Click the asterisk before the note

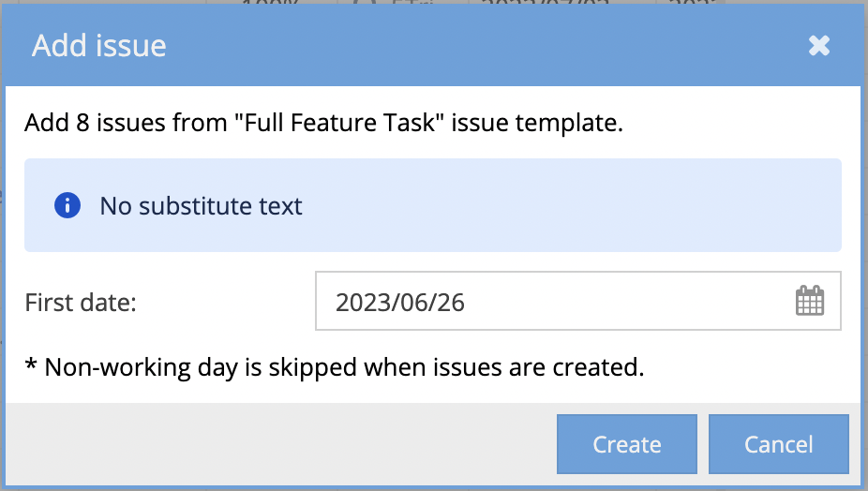click(x=31, y=365)
